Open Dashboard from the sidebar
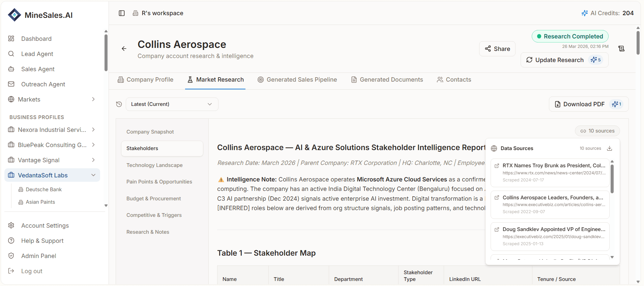644x286 pixels. pos(36,39)
